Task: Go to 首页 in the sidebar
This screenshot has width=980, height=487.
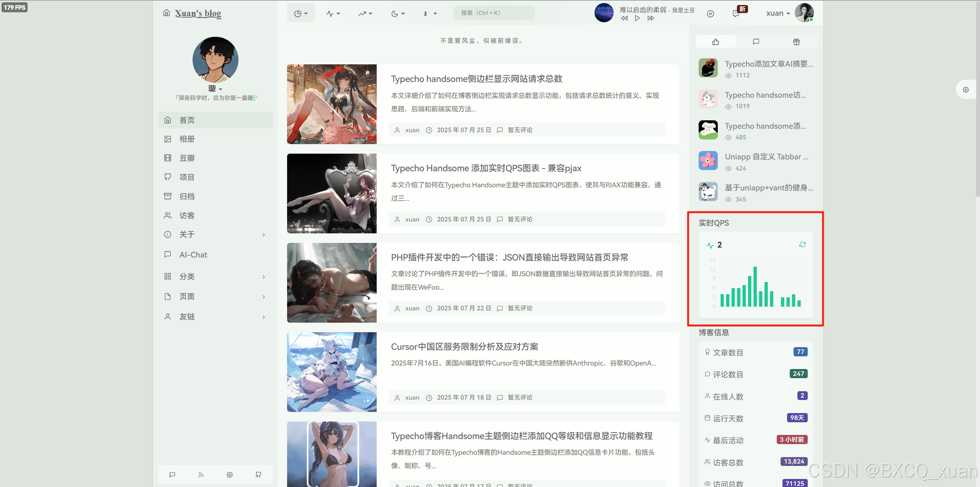Action: [216, 120]
